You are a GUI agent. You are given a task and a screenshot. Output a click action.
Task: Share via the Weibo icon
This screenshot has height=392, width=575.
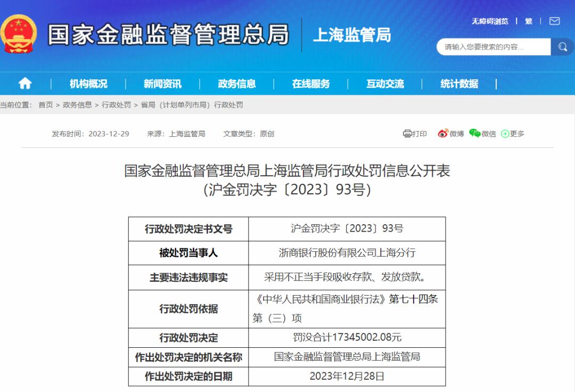[x=443, y=134]
